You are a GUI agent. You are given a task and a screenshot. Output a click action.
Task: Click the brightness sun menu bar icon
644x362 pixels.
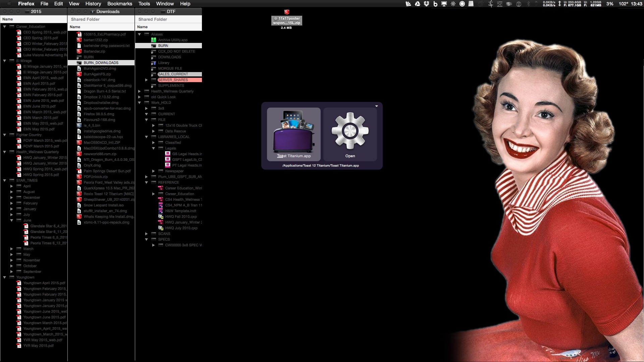click(x=453, y=4)
